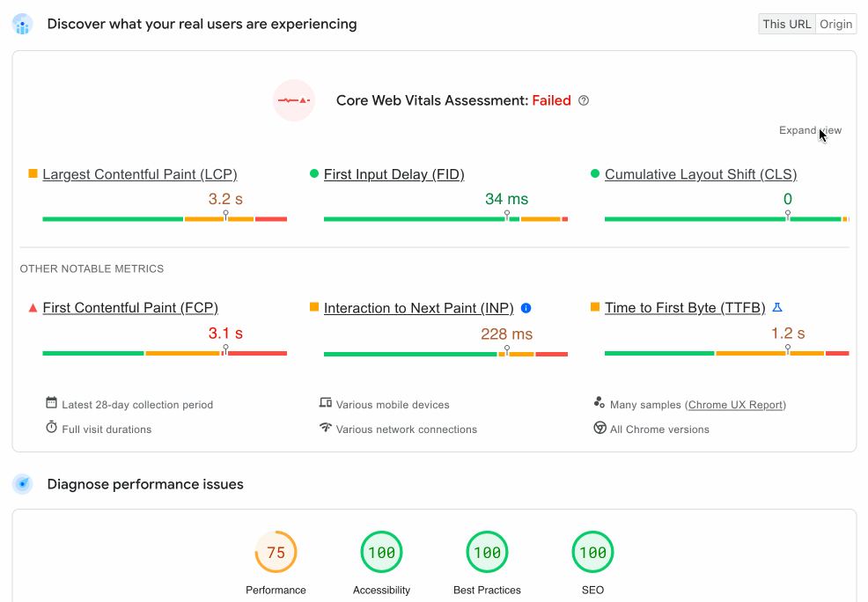Click the LCP distribution bar marker

[226, 215]
